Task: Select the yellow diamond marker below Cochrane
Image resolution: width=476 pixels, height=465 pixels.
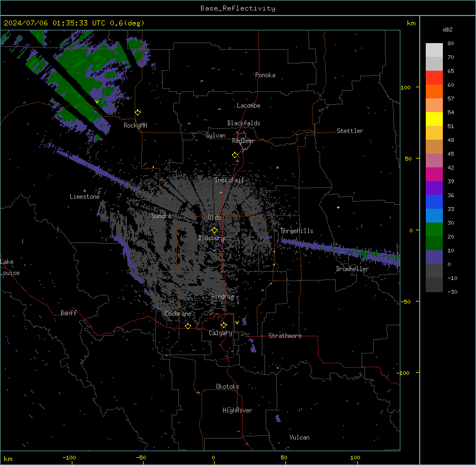Action: pyautogui.click(x=188, y=326)
